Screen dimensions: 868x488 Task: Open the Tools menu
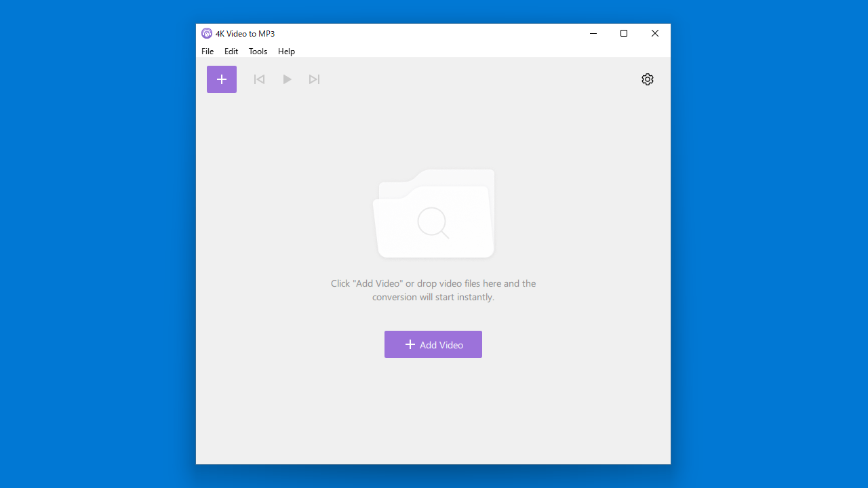[x=258, y=52]
